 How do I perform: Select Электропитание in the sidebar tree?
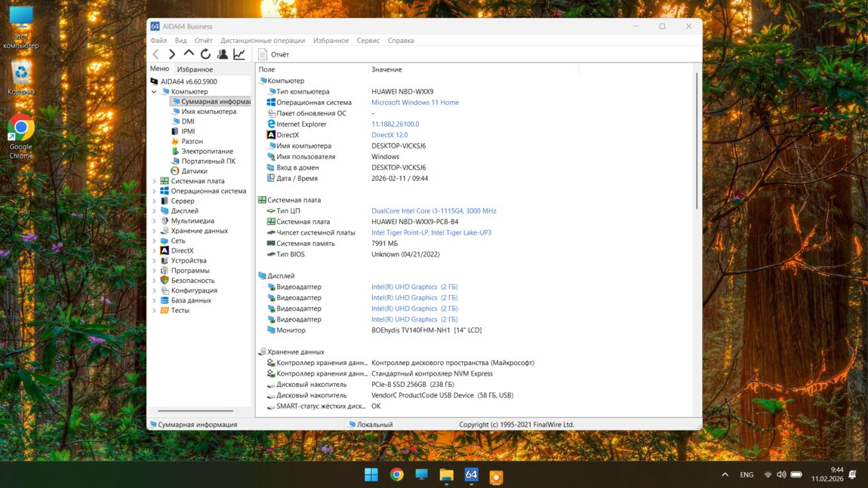coord(207,151)
